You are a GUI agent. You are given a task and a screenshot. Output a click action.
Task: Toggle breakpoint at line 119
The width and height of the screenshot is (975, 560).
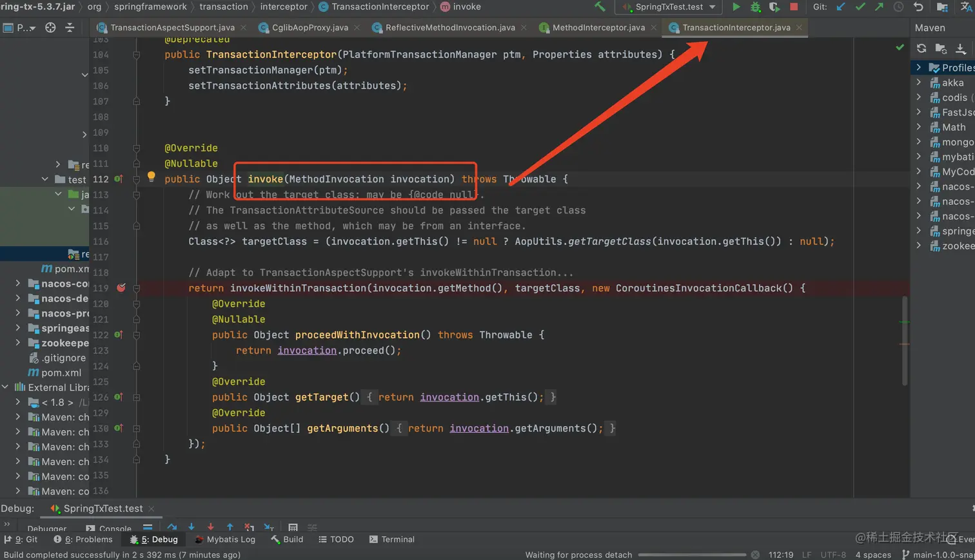121,287
